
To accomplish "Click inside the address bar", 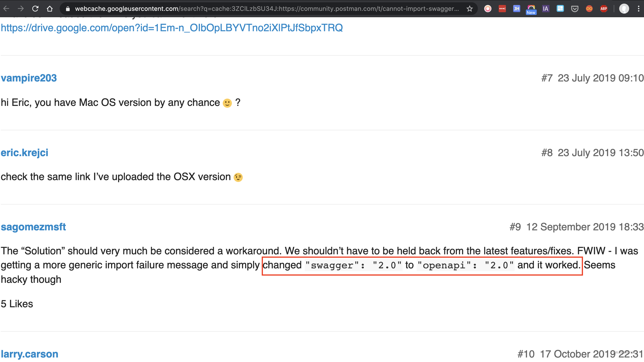I will pyautogui.click(x=250, y=8).
